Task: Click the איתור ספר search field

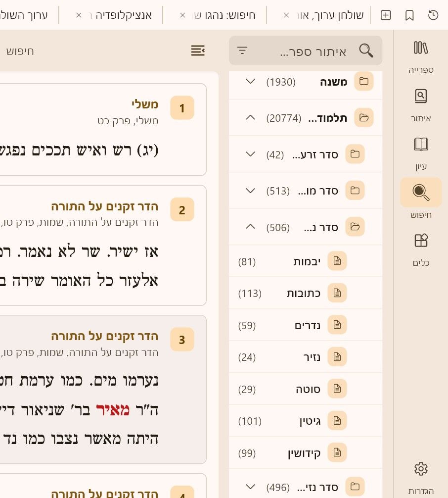Action: pos(306,50)
